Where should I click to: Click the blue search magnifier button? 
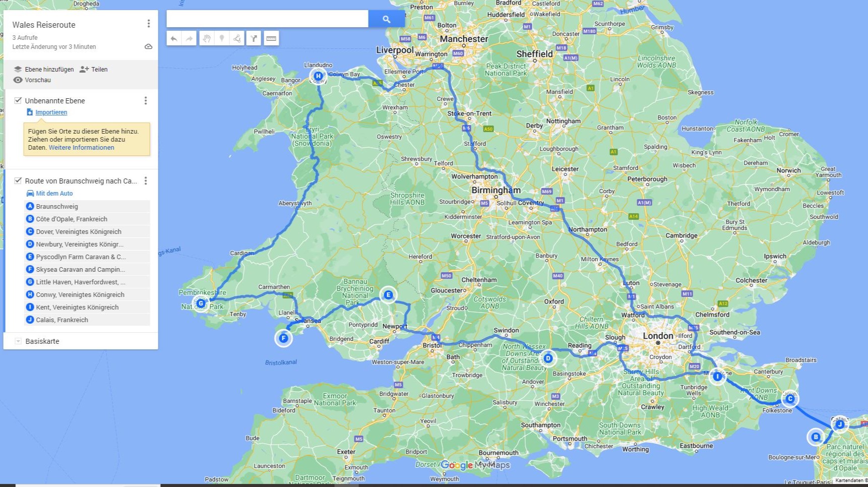[387, 19]
